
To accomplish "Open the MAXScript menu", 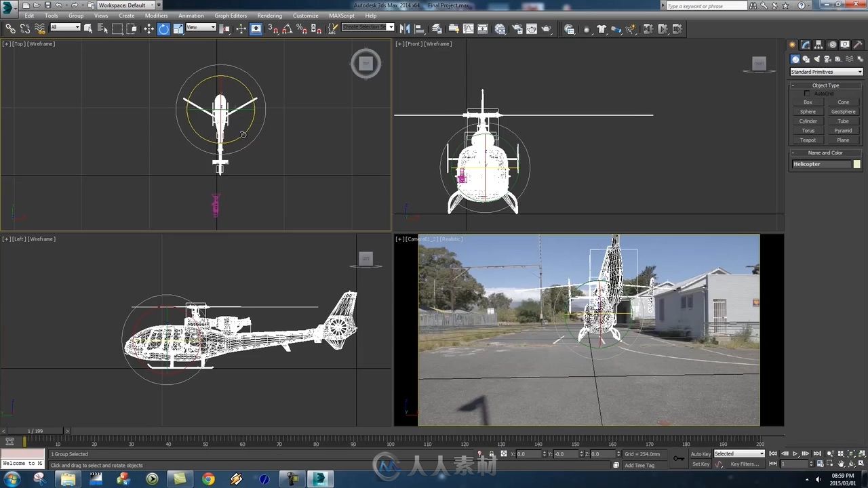I will click(x=342, y=16).
